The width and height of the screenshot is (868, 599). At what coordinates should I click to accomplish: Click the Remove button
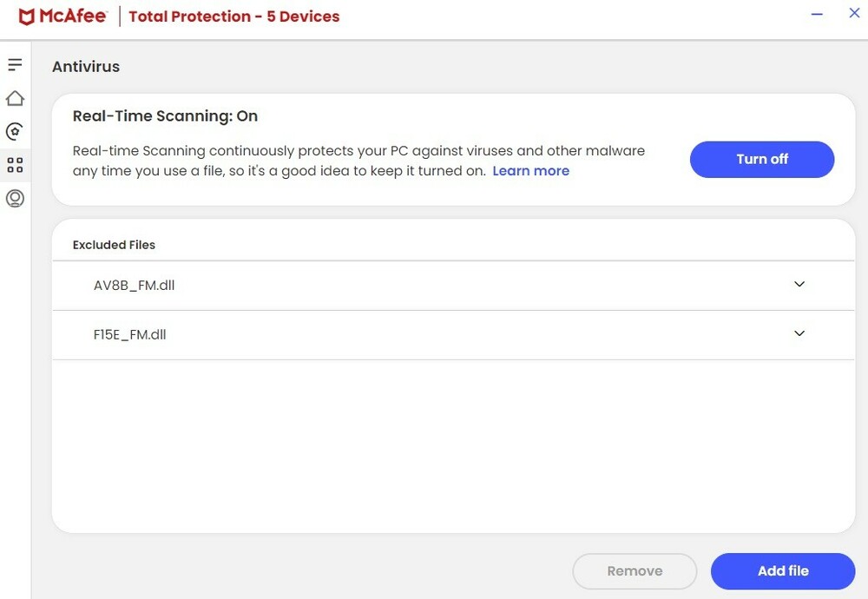[x=635, y=571]
